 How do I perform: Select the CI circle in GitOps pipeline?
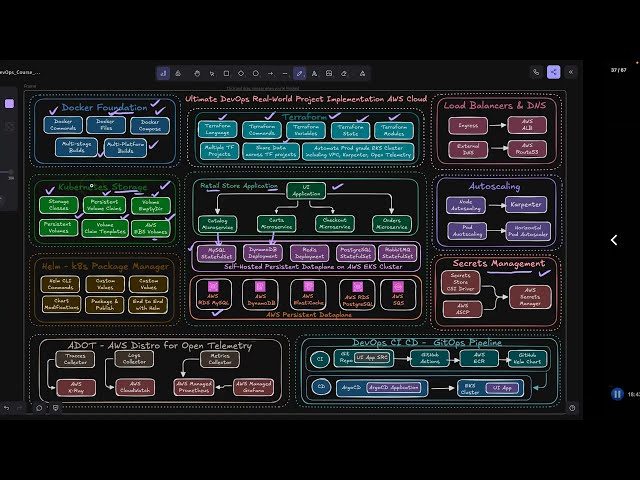[320, 359]
